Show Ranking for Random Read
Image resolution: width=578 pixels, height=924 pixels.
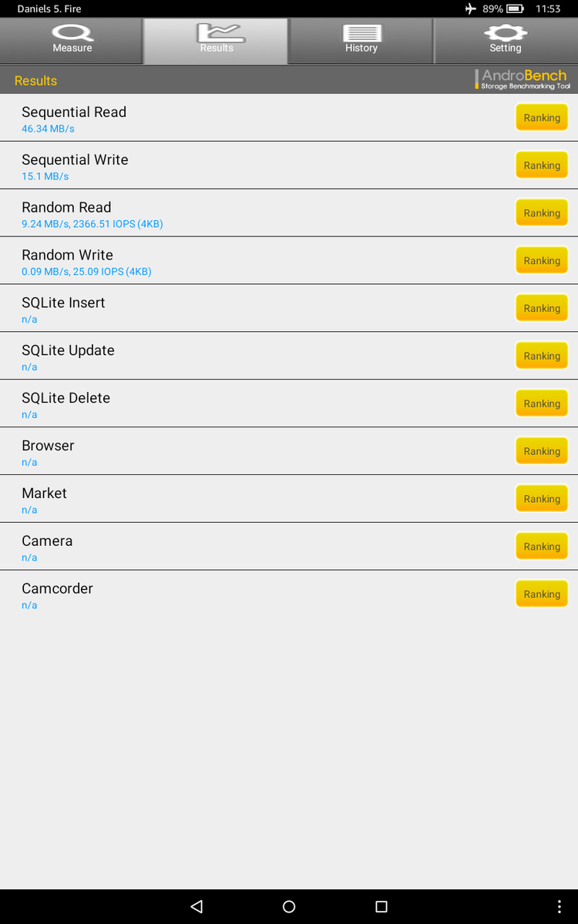(542, 213)
